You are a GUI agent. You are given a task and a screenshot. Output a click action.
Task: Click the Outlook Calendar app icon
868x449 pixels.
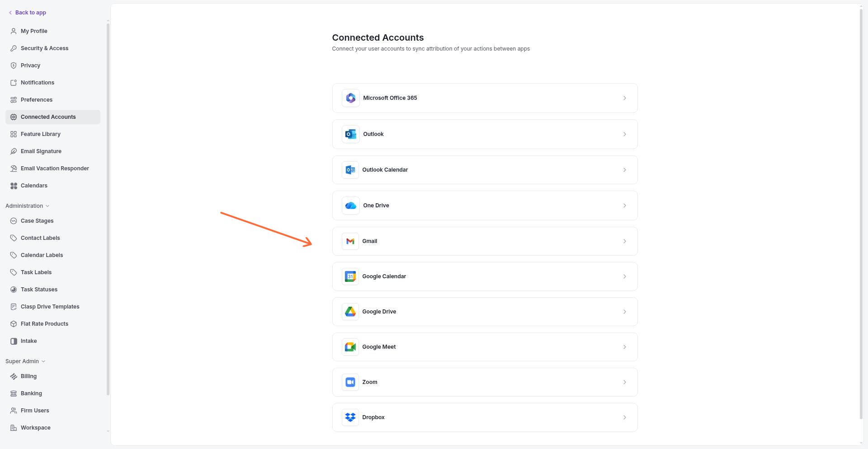coord(350,170)
